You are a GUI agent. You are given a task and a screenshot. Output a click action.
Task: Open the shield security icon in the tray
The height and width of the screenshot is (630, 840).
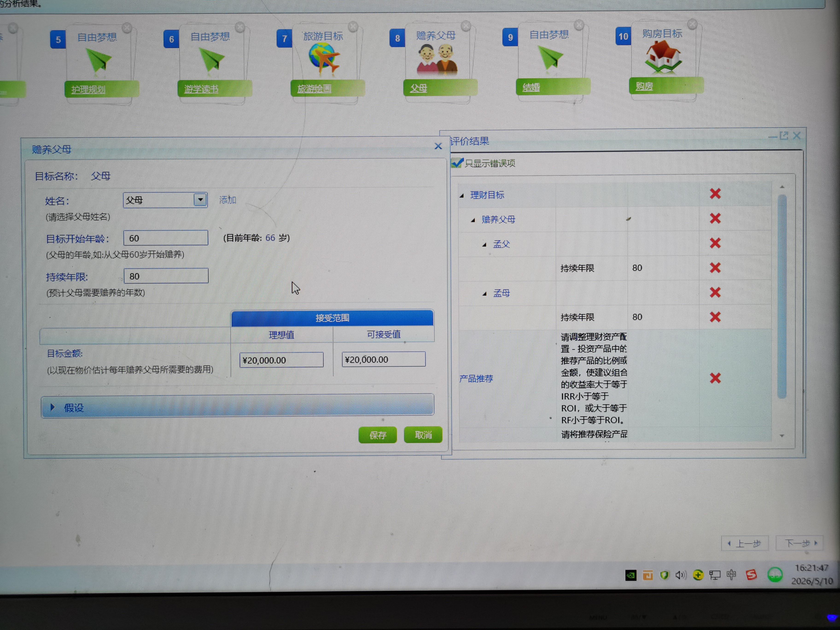coord(664,575)
